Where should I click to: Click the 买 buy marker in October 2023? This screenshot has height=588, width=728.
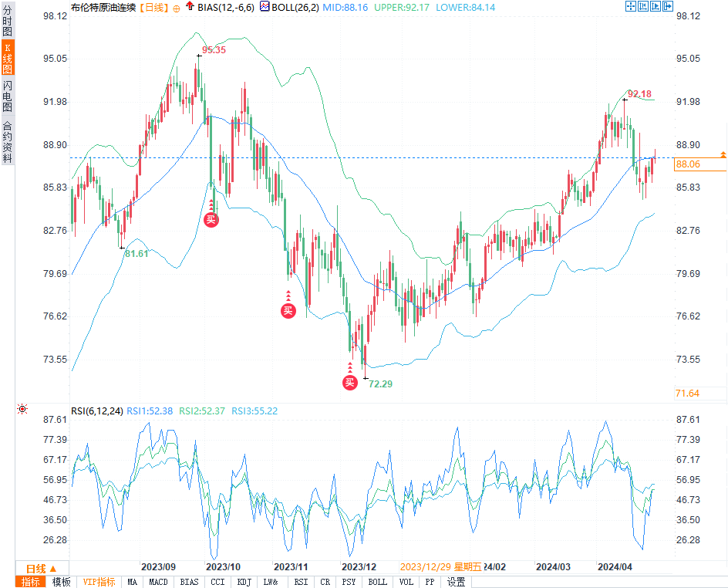coord(211,219)
